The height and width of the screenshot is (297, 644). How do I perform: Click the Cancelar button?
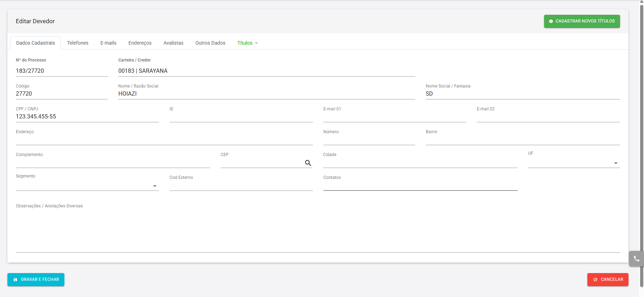[x=608, y=279]
